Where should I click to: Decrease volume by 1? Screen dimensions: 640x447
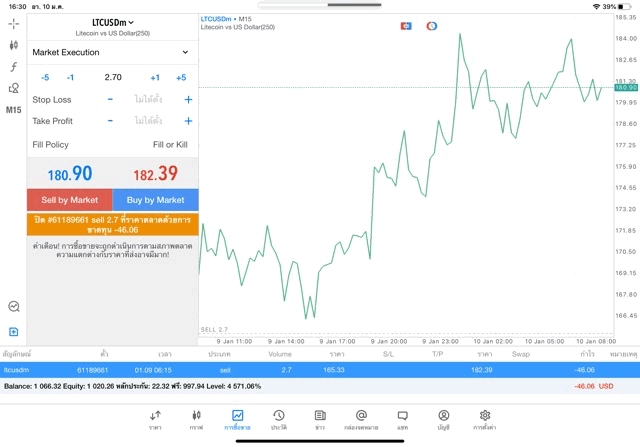tap(70, 78)
